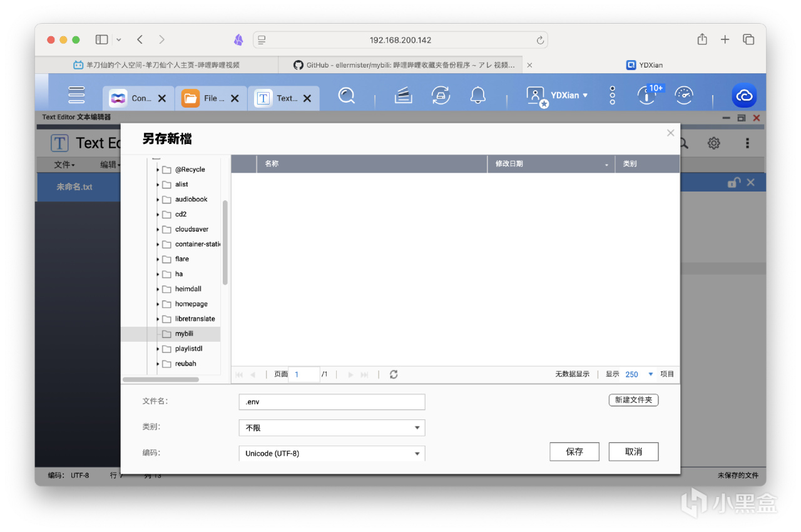801x532 pixels.
Task: Go back in Safari history
Action: click(140, 39)
